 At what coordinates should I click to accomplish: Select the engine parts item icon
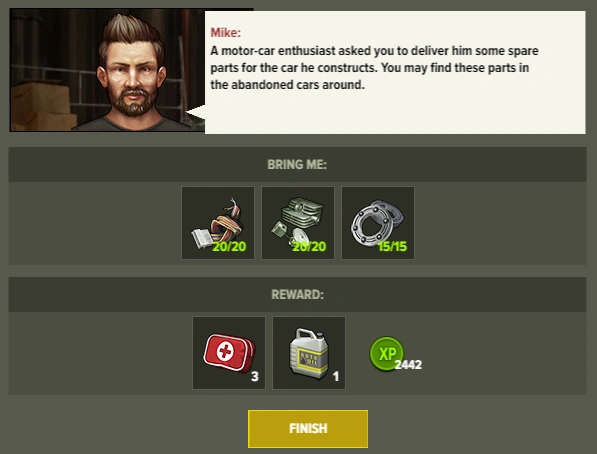pos(298,223)
